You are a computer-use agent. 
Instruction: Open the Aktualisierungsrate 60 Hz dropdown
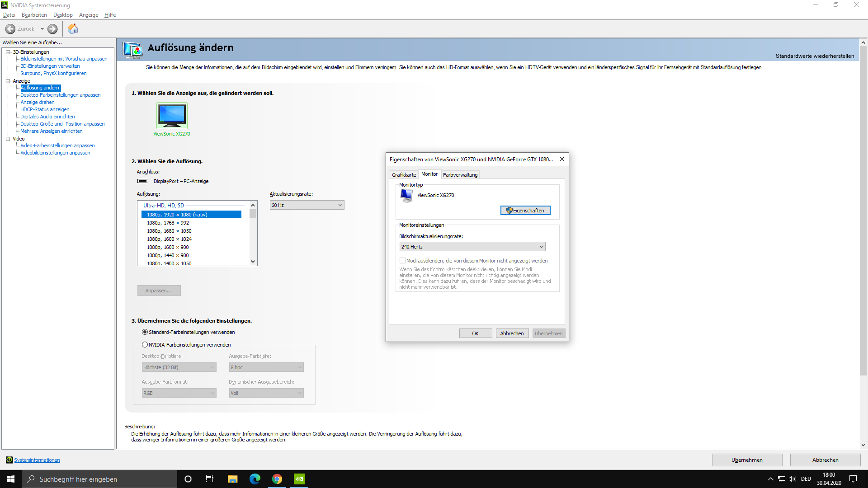(307, 205)
